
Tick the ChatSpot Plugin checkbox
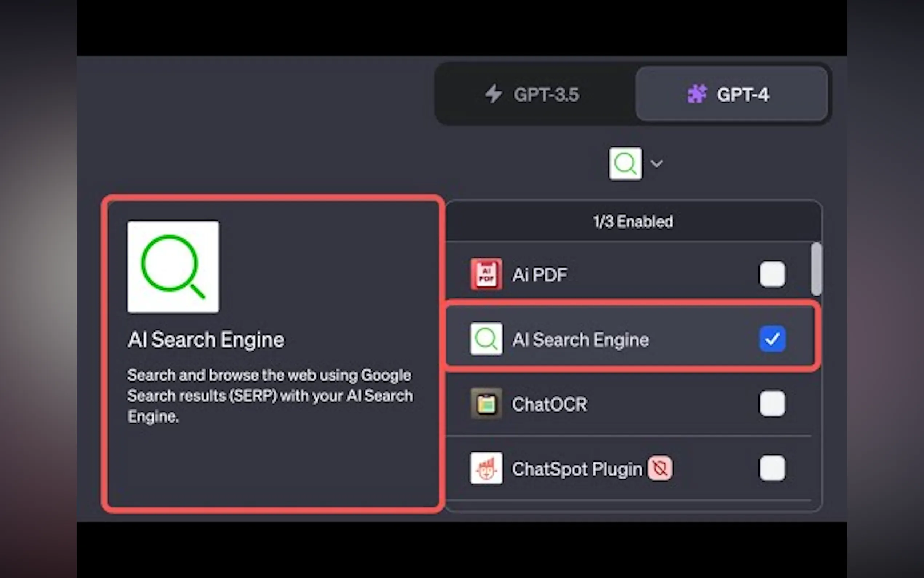(772, 468)
